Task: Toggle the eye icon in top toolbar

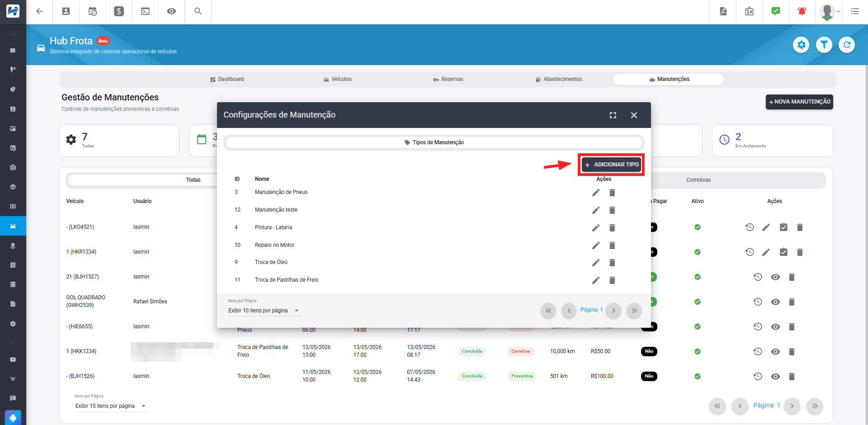Action: [x=171, y=11]
